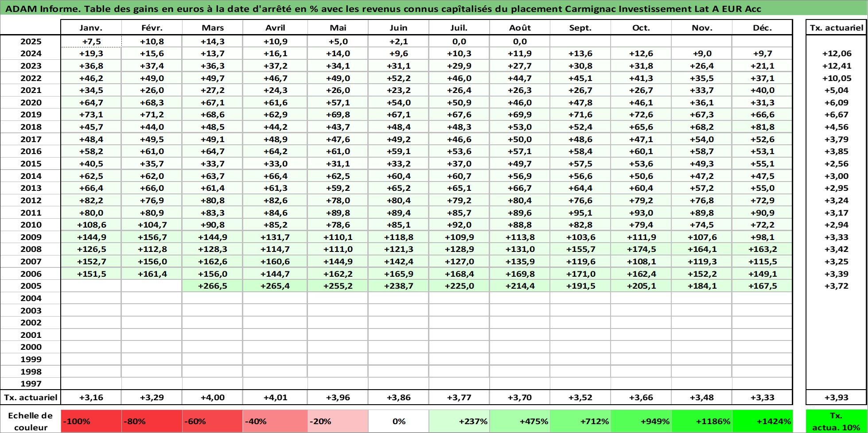The width and height of the screenshot is (868, 433).
Task: Click the 'Avril' column header
Action: [275, 27]
